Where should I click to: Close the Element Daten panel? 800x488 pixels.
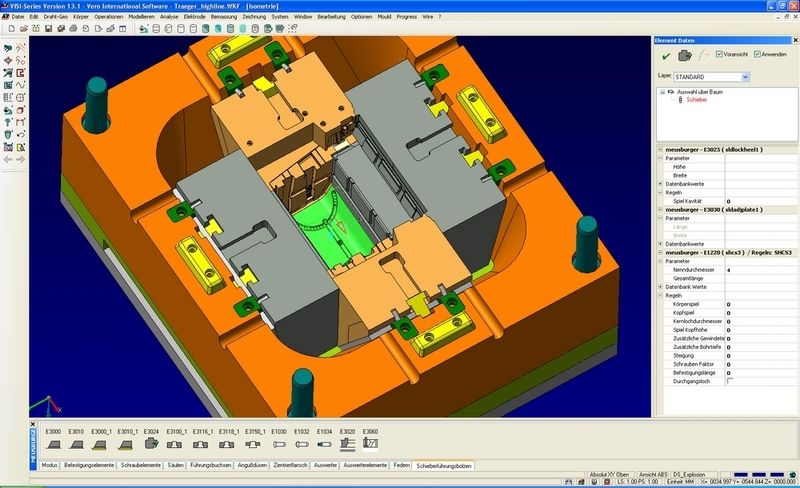(795, 40)
